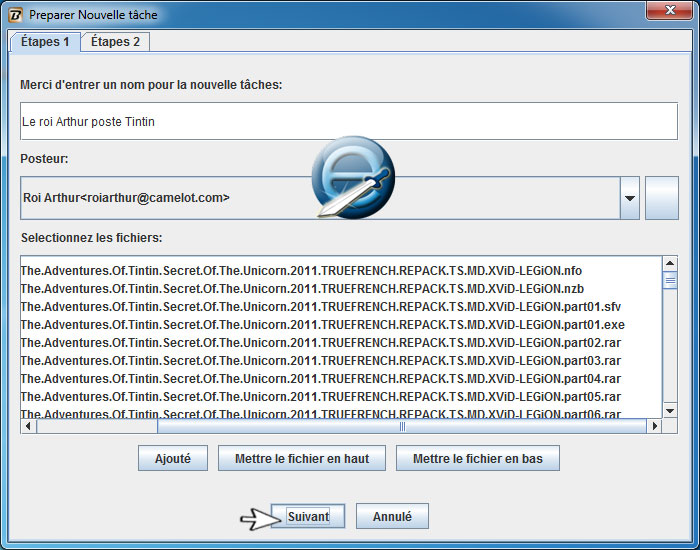Click the file list scroll down arrow

[x=670, y=411]
